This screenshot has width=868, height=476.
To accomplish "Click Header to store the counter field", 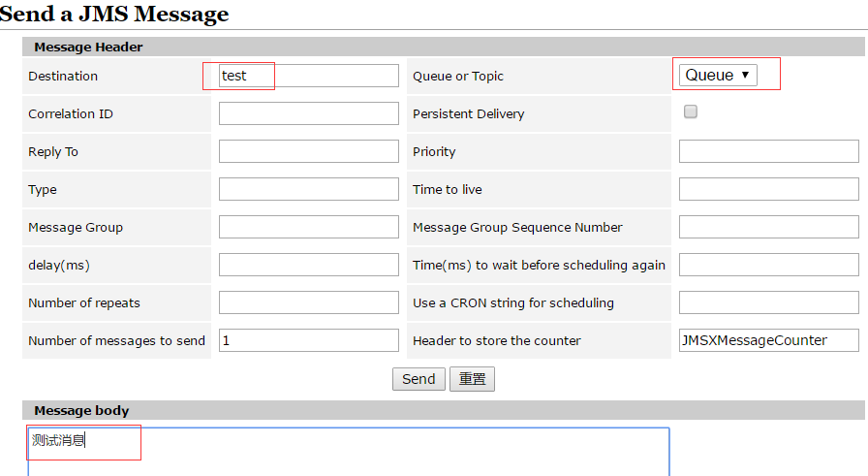I will (x=768, y=340).
